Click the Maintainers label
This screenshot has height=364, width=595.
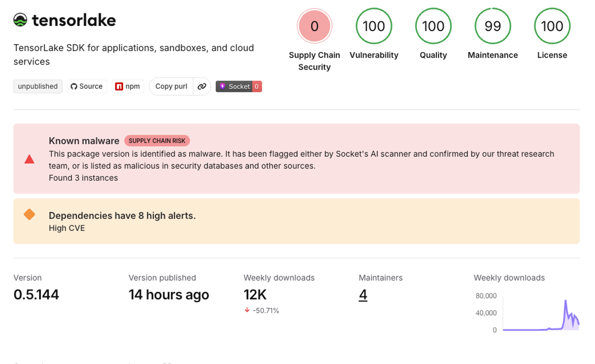pyautogui.click(x=381, y=278)
